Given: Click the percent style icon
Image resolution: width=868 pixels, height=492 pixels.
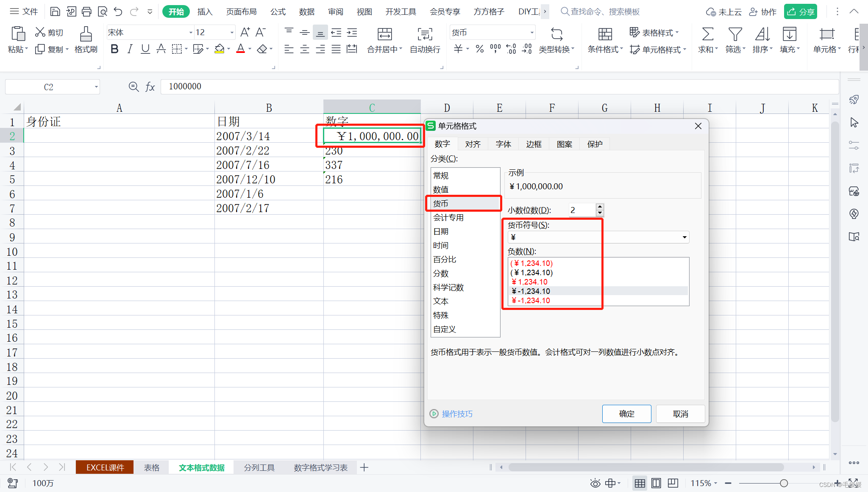Looking at the screenshot, I should tap(479, 50).
